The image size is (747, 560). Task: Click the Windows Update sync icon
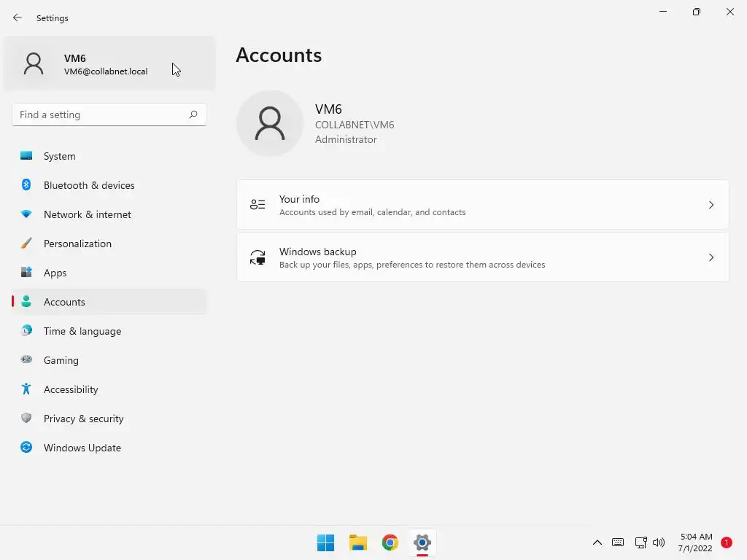26,447
